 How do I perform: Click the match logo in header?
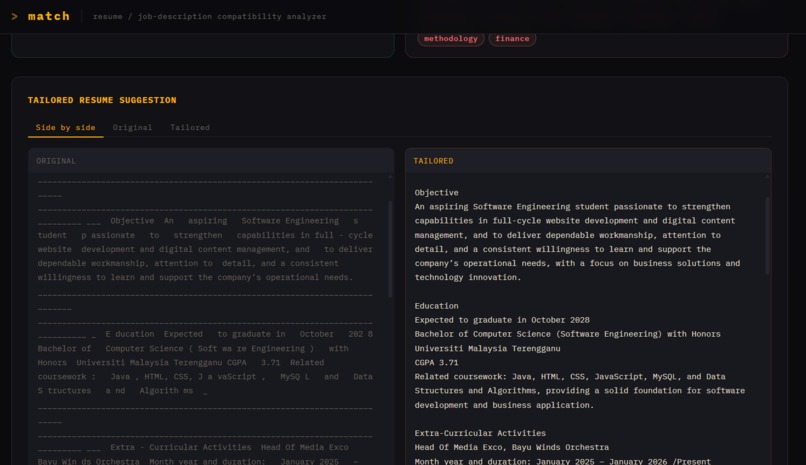(49, 16)
